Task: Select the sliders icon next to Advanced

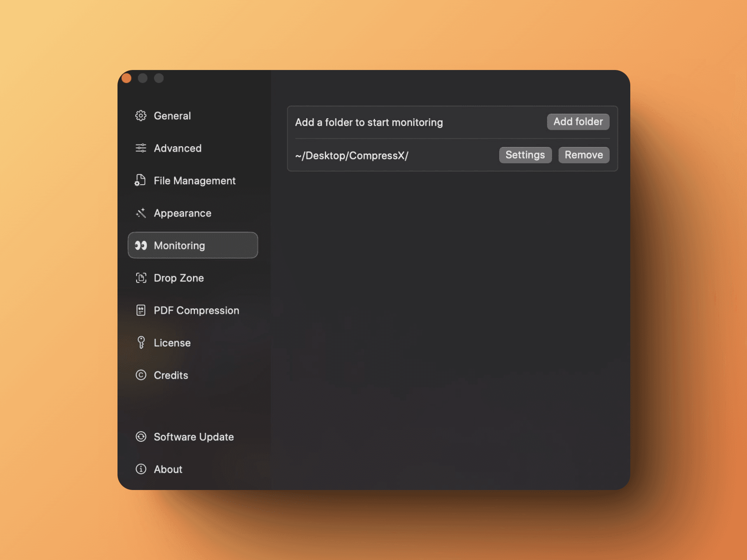Action: click(x=140, y=148)
